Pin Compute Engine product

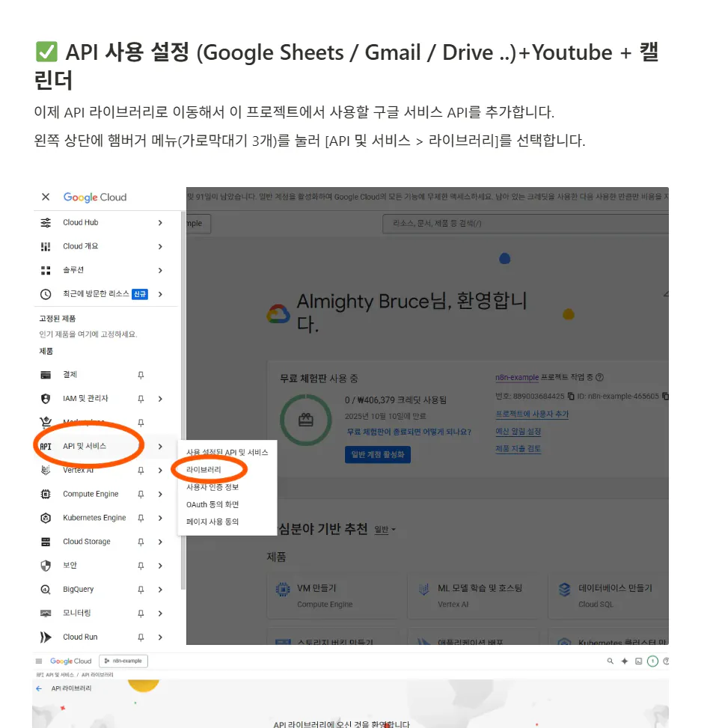[141, 494]
